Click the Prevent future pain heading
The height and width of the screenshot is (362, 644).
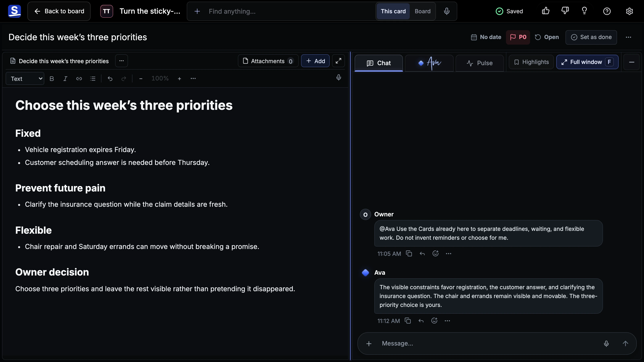point(60,188)
